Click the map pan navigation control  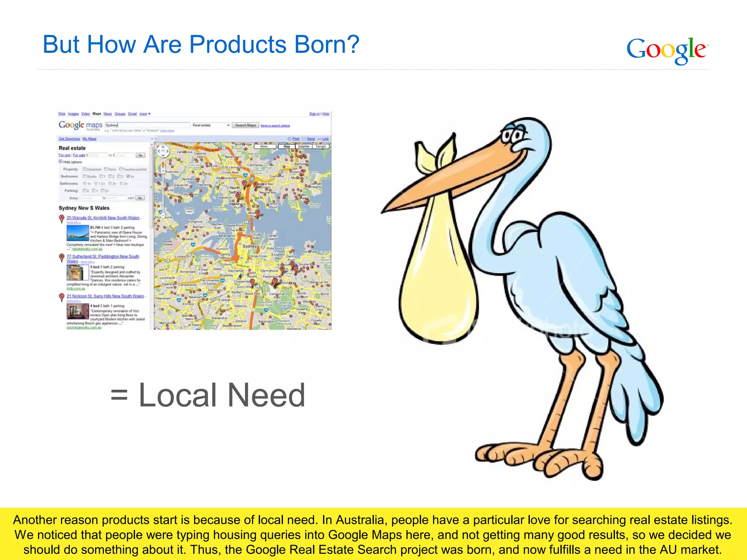tap(163, 151)
